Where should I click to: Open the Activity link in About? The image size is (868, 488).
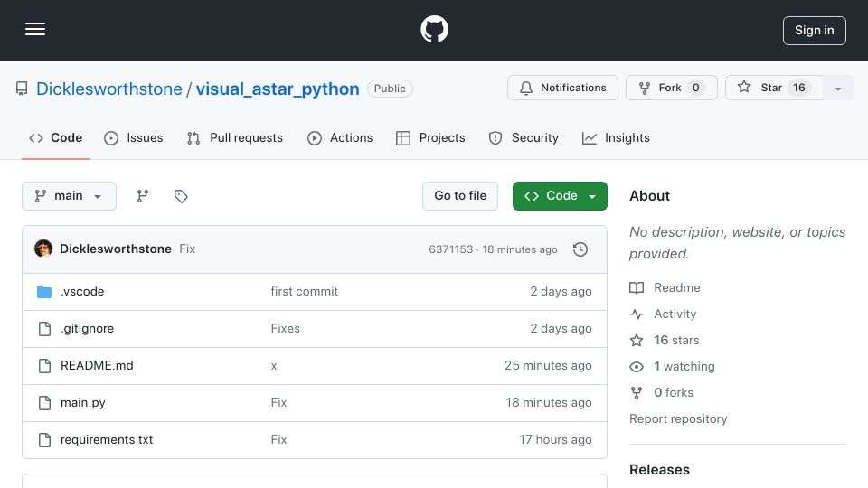point(663,314)
